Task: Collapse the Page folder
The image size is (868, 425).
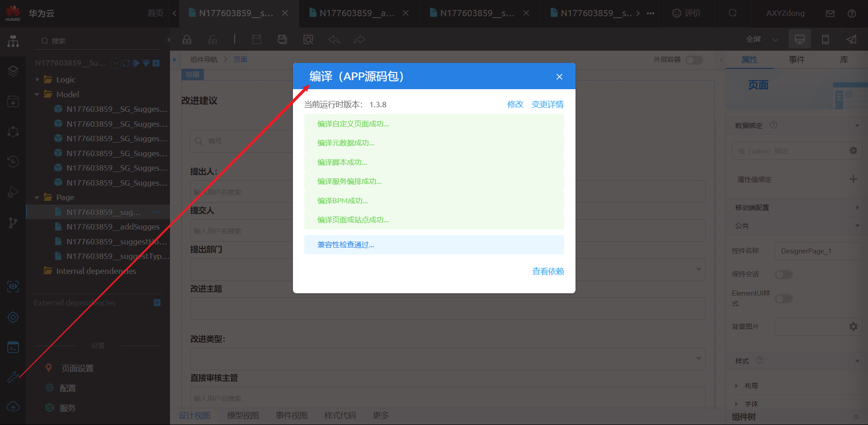Action: [38, 197]
